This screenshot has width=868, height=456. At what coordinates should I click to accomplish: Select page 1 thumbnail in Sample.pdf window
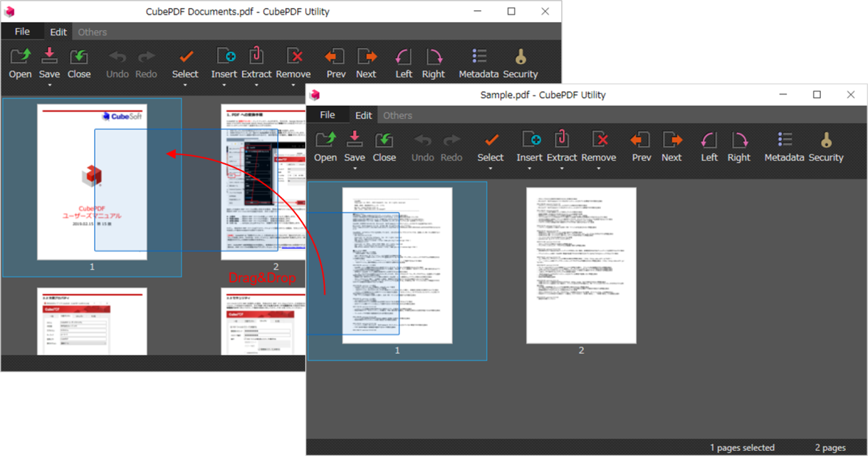(397, 266)
